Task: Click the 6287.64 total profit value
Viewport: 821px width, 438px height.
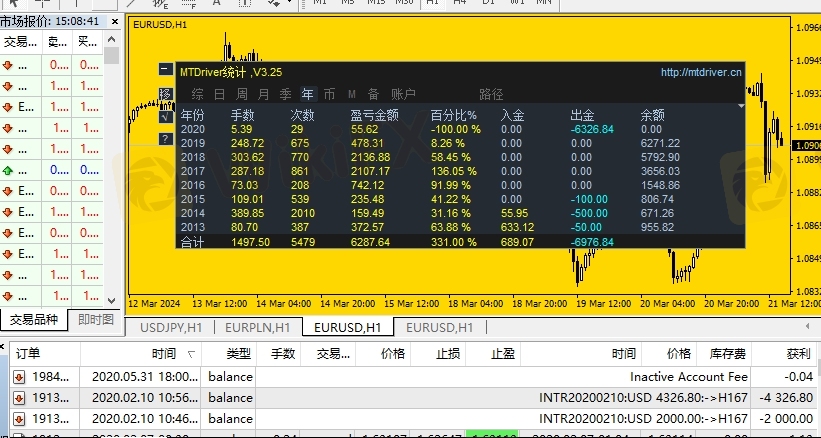Action: pyautogui.click(x=370, y=242)
